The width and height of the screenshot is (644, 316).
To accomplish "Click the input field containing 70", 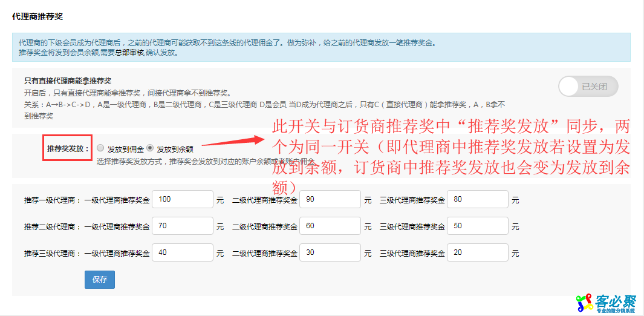I will (x=183, y=226).
